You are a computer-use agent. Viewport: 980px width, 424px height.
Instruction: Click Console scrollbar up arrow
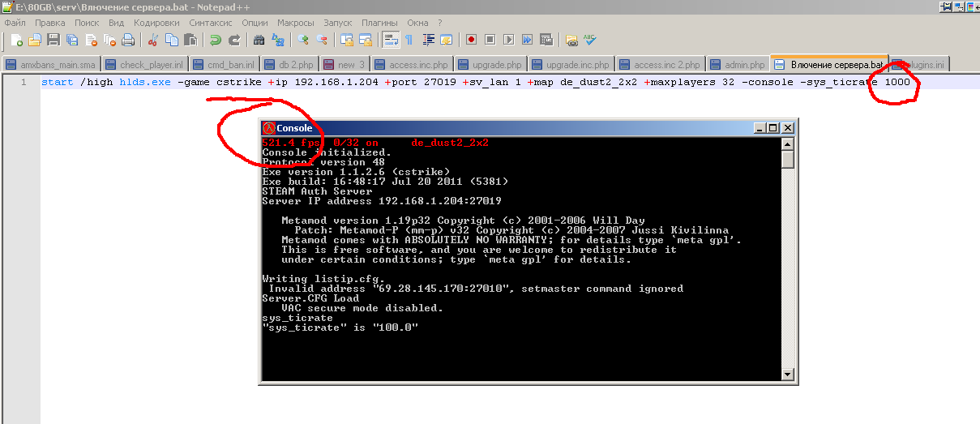point(787,143)
